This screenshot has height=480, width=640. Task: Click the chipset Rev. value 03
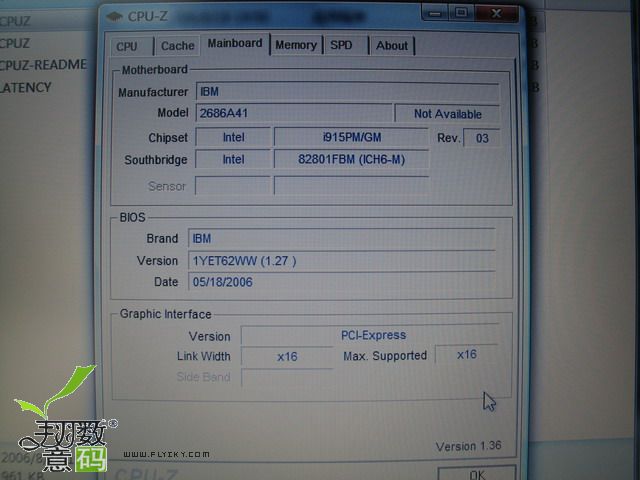[482, 138]
